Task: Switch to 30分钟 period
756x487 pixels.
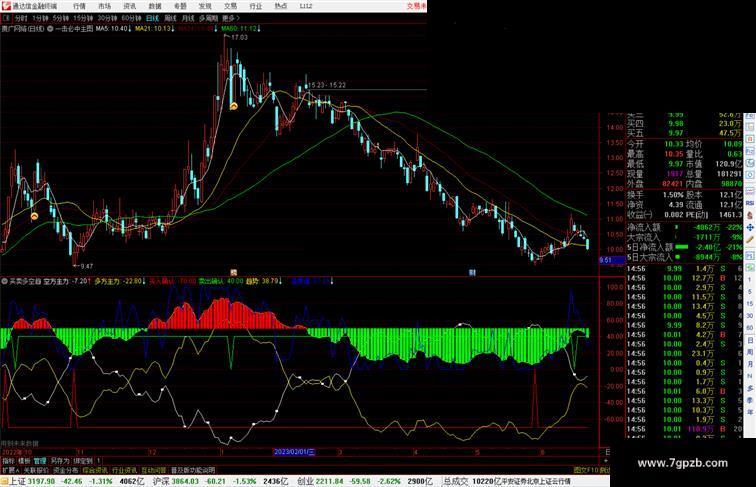Action: coord(107,18)
